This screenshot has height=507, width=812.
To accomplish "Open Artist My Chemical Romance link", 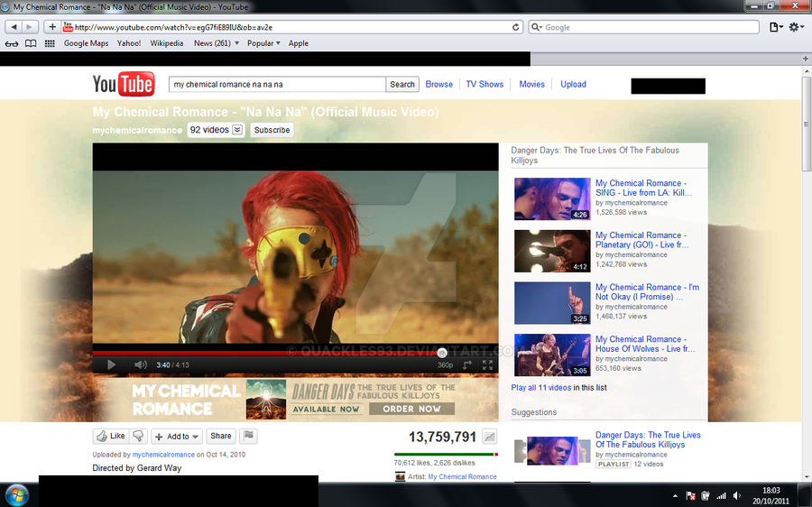I will click(x=462, y=476).
